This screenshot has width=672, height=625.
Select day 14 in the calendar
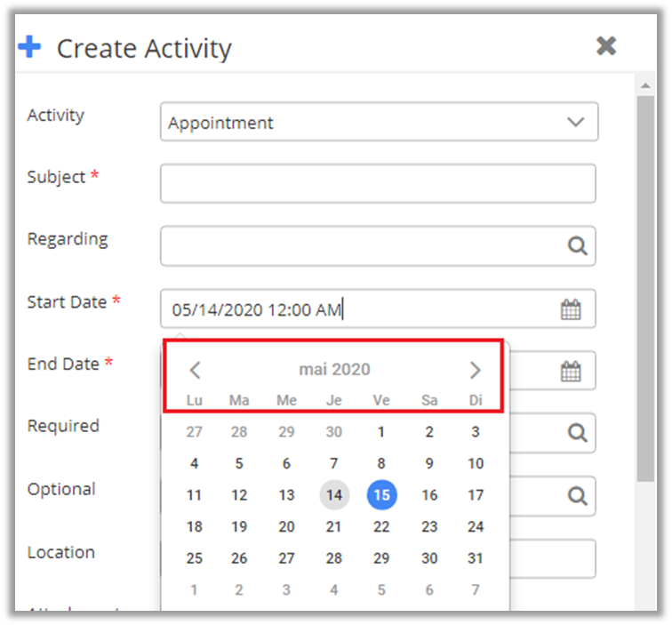334,495
